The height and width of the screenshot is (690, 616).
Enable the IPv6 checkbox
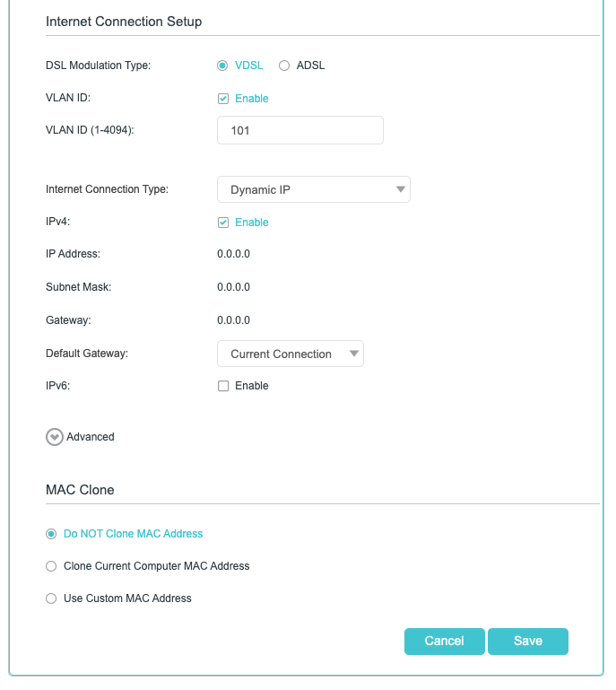click(223, 386)
